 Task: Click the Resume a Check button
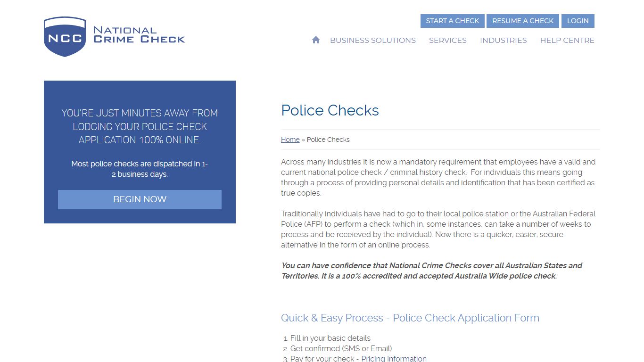pos(523,21)
